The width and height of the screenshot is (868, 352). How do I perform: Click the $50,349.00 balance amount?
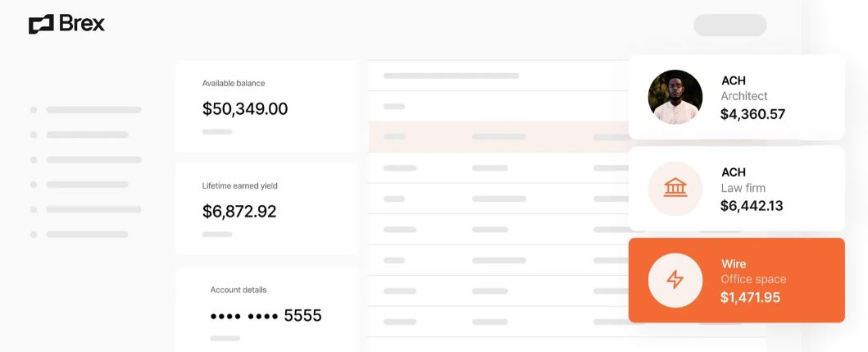(245, 109)
